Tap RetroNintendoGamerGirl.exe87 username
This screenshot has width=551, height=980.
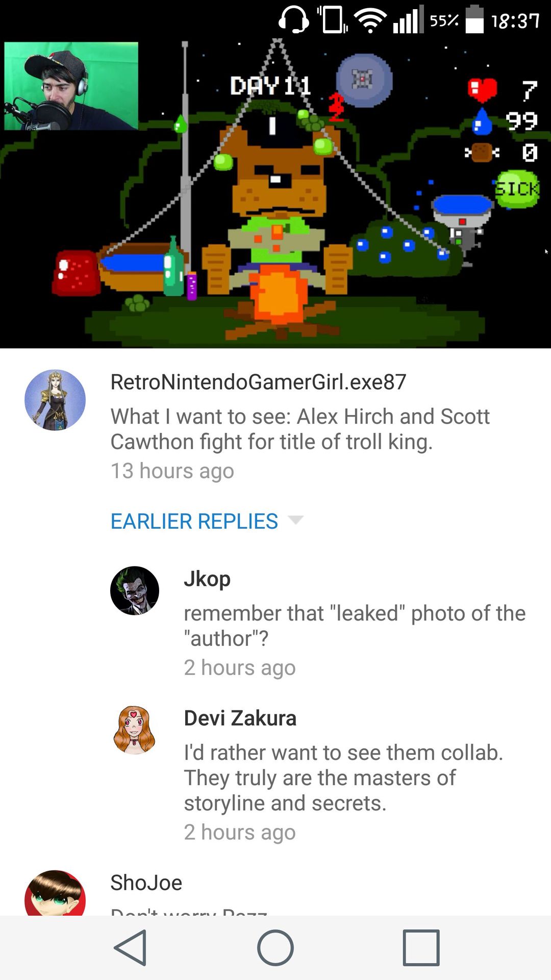[x=259, y=382]
